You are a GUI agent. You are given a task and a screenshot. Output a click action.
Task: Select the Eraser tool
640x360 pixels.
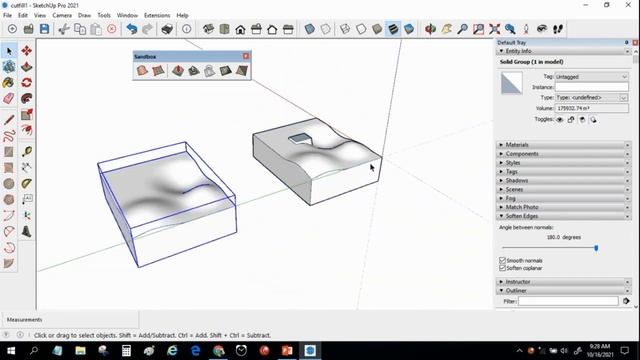click(9, 99)
